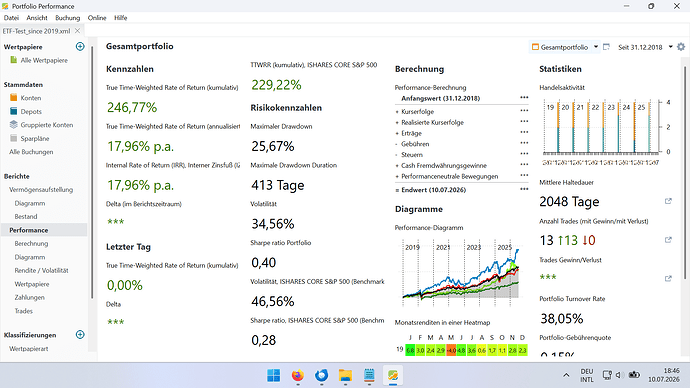
Task: Click the January 2019 heatmap cell showing 6.8
Action: click(410, 351)
